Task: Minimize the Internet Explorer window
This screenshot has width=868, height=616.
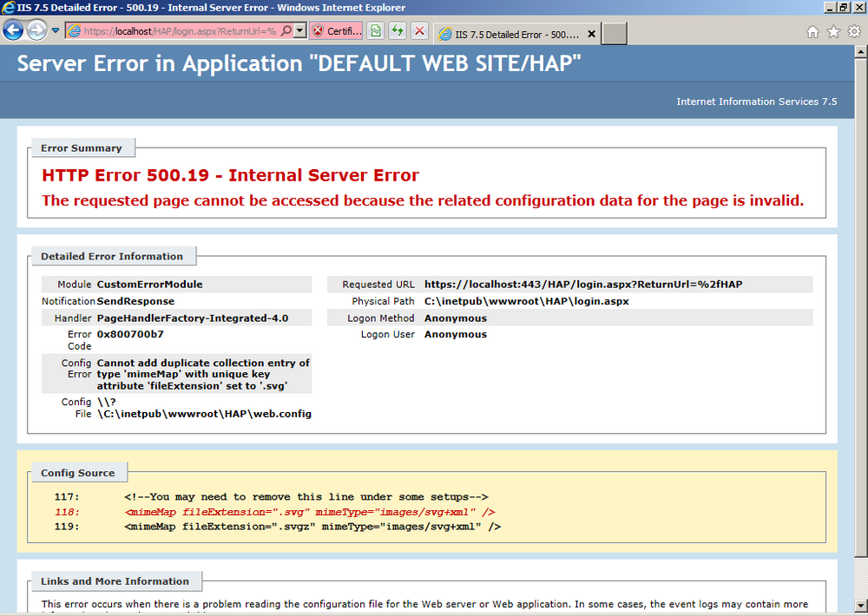Action: [830, 7]
